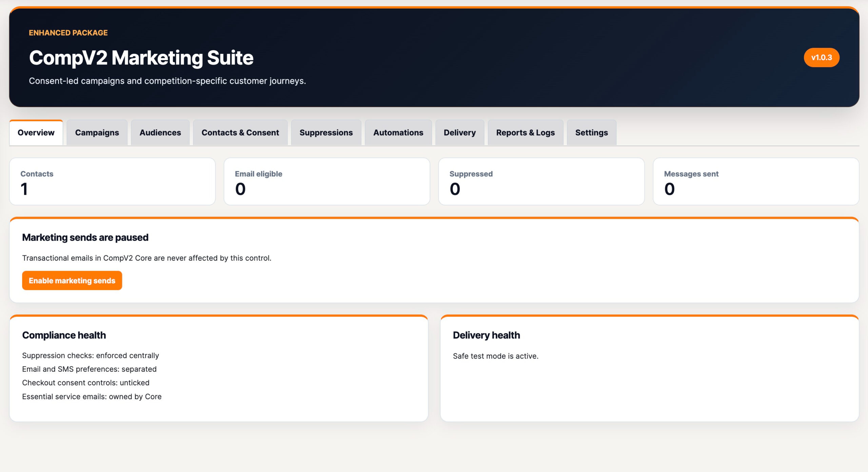Click the consent-led campaigns subtitle

pyautogui.click(x=167, y=81)
